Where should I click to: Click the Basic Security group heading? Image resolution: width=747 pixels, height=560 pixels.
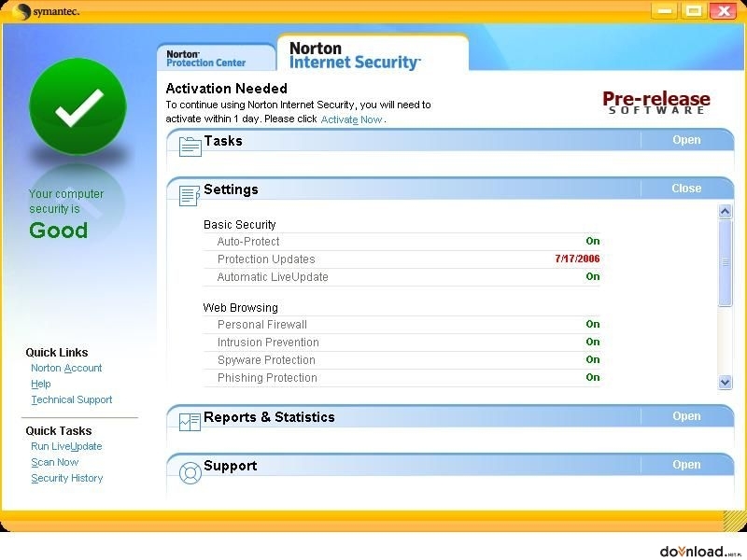click(240, 225)
